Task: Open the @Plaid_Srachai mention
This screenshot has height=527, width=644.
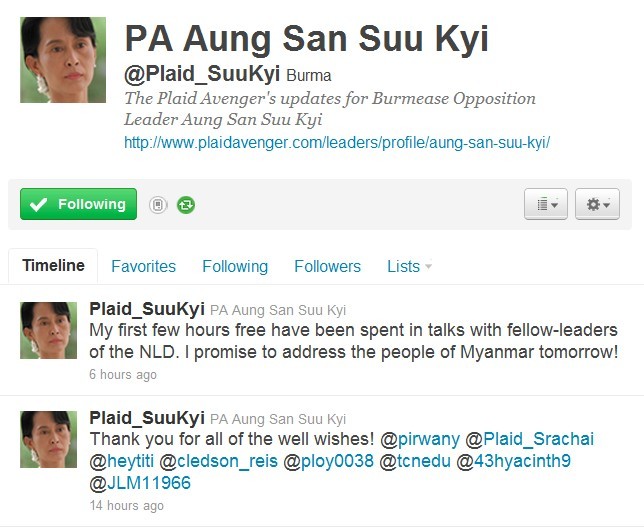Action: point(530,439)
